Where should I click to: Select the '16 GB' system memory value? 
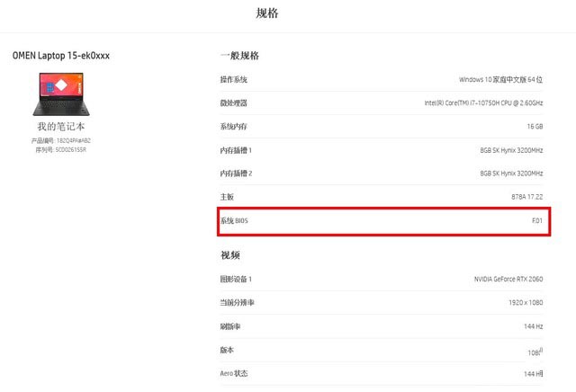coord(535,127)
